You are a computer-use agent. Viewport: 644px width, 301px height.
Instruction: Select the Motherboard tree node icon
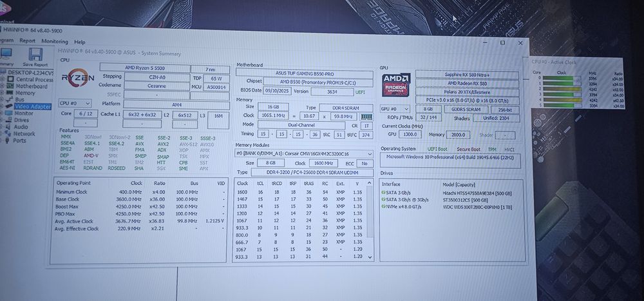click(x=12, y=86)
